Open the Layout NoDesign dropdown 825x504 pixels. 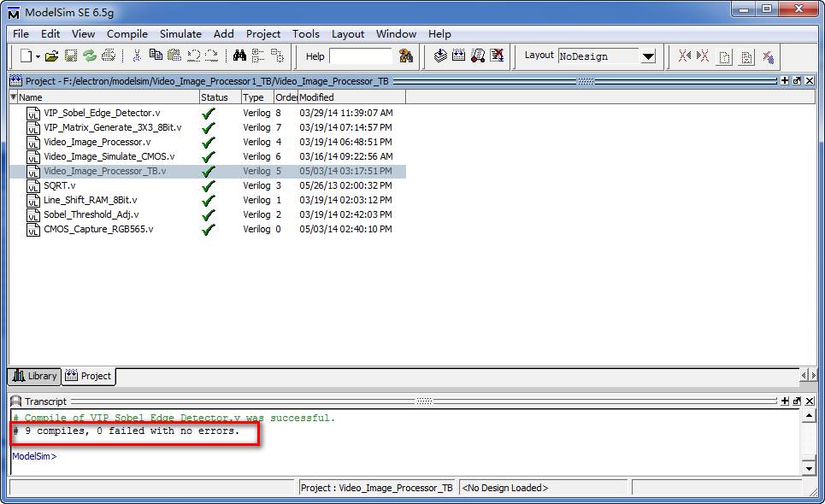coord(648,56)
